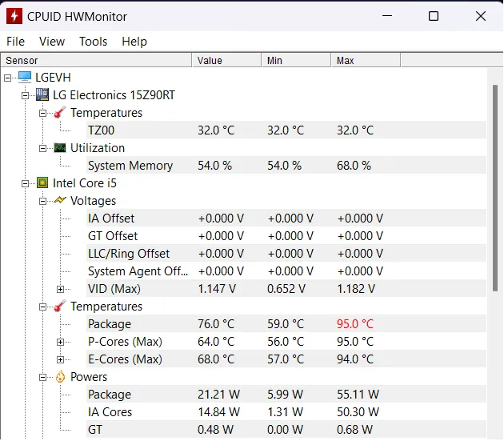Open the File menu
504x441 pixels.
(x=15, y=42)
